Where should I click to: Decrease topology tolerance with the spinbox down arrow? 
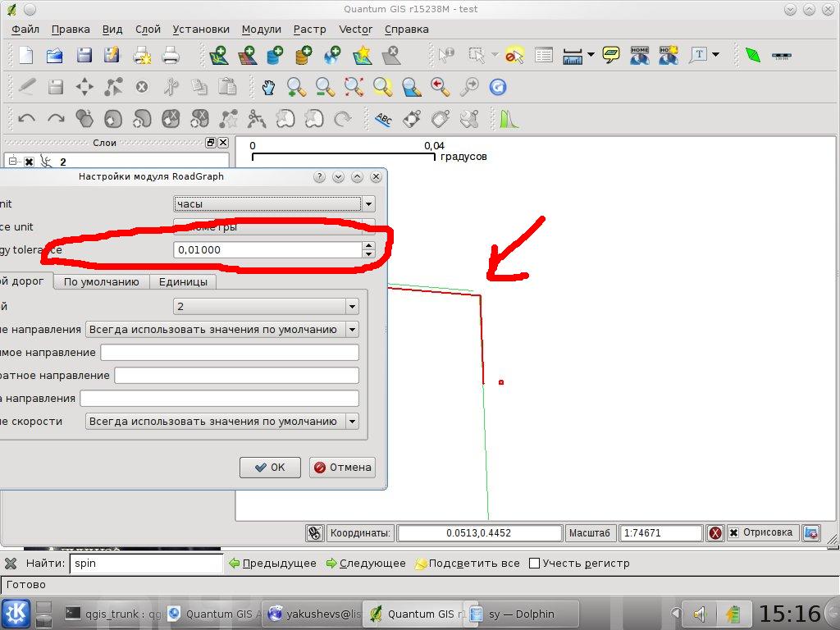pyautogui.click(x=368, y=254)
